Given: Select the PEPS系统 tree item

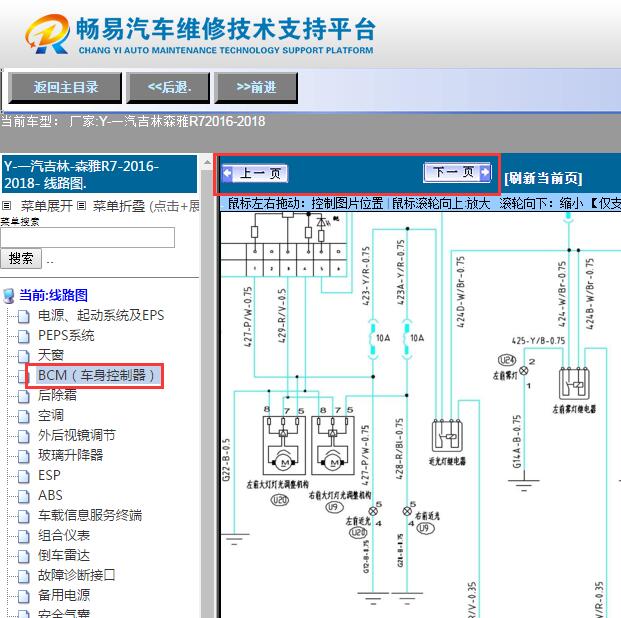Looking at the screenshot, I should pos(66,336).
